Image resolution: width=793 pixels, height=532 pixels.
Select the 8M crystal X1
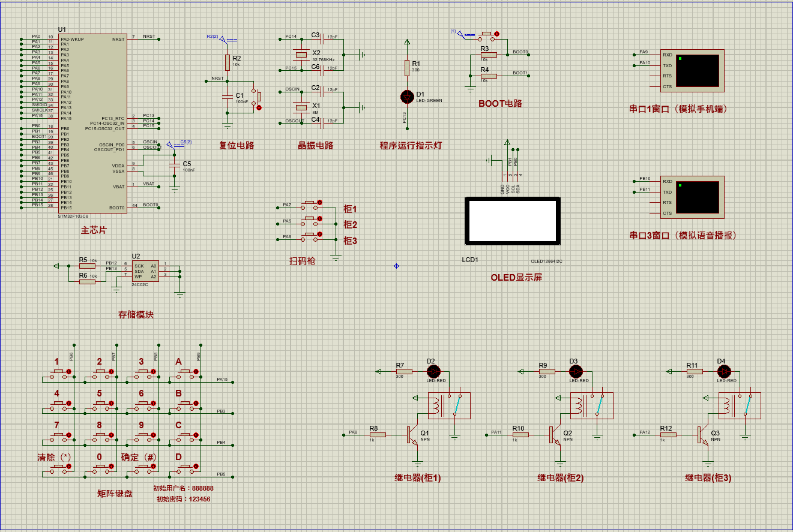[x=302, y=107]
